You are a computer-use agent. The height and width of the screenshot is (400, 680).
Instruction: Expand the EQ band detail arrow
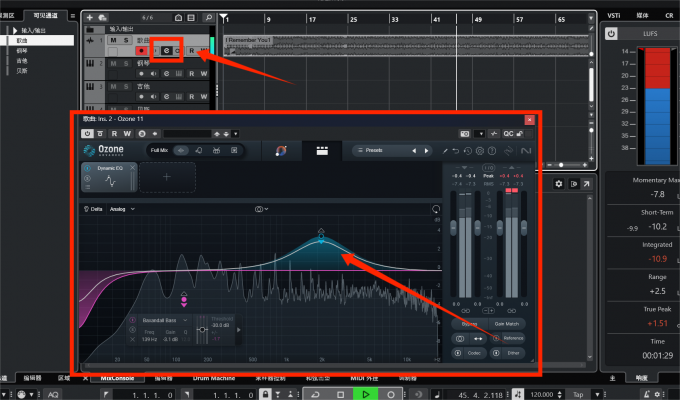click(238, 330)
